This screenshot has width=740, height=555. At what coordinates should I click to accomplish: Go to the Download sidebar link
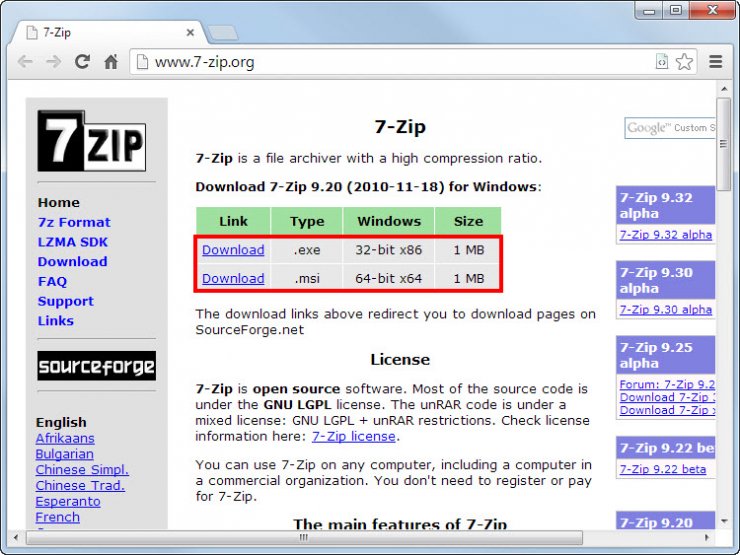pyautogui.click(x=72, y=261)
